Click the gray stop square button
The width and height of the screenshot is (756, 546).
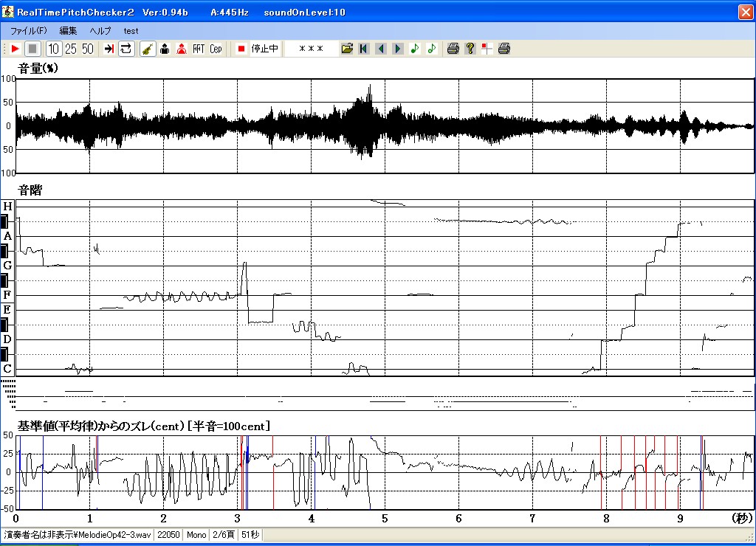[32, 49]
